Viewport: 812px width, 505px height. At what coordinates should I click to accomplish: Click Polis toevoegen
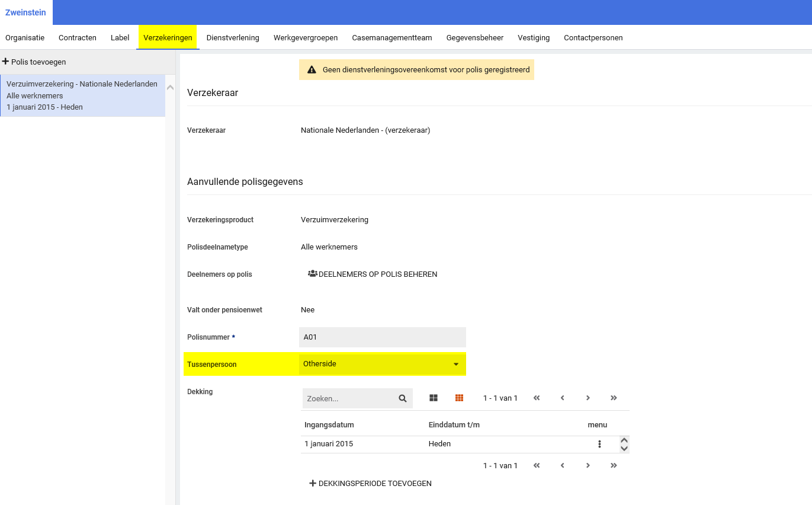coord(34,62)
